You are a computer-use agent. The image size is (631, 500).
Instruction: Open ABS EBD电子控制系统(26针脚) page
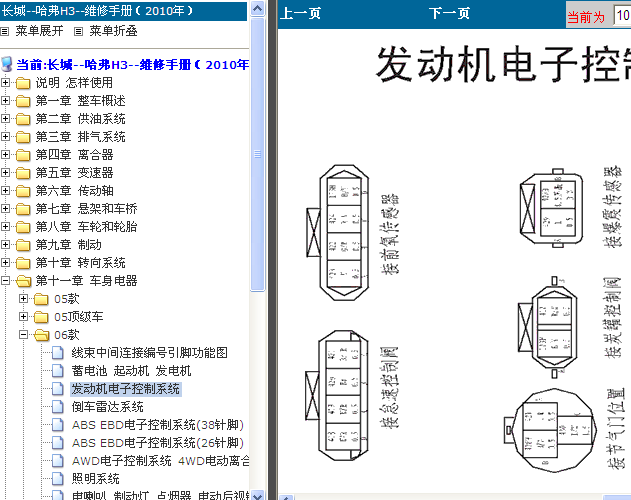(158, 443)
